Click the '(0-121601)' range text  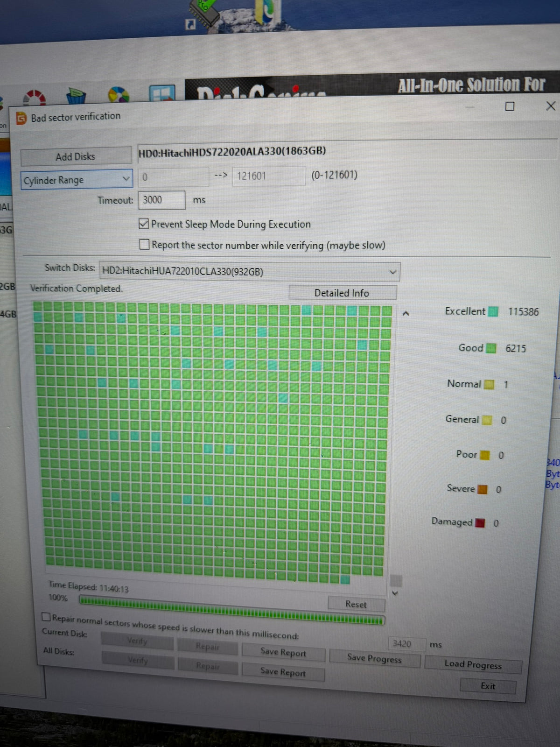(334, 175)
